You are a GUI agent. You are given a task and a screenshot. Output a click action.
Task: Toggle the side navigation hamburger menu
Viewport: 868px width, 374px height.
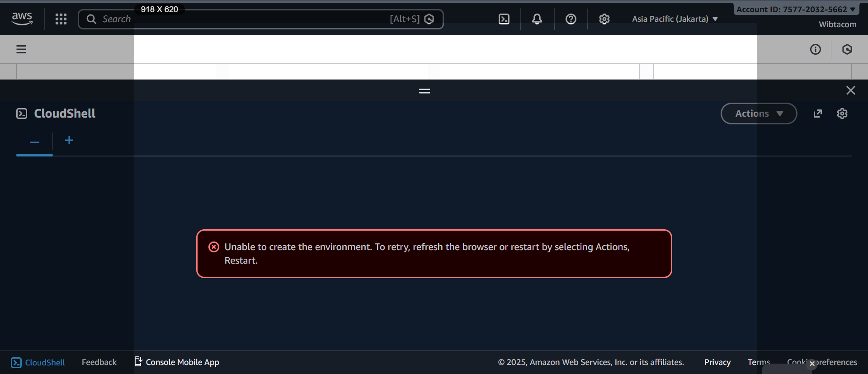pos(21,49)
